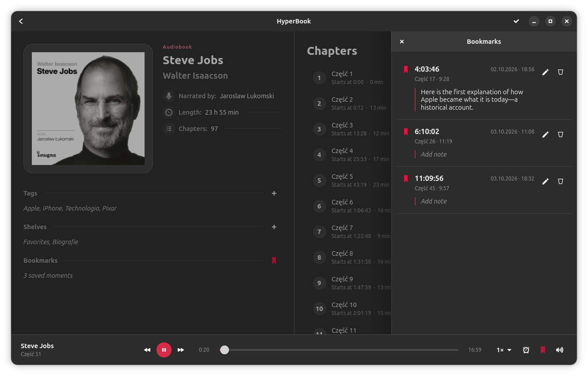This screenshot has height=376, width=588.
Task: Edit the 6:10:02 bookmark
Action: (546, 134)
